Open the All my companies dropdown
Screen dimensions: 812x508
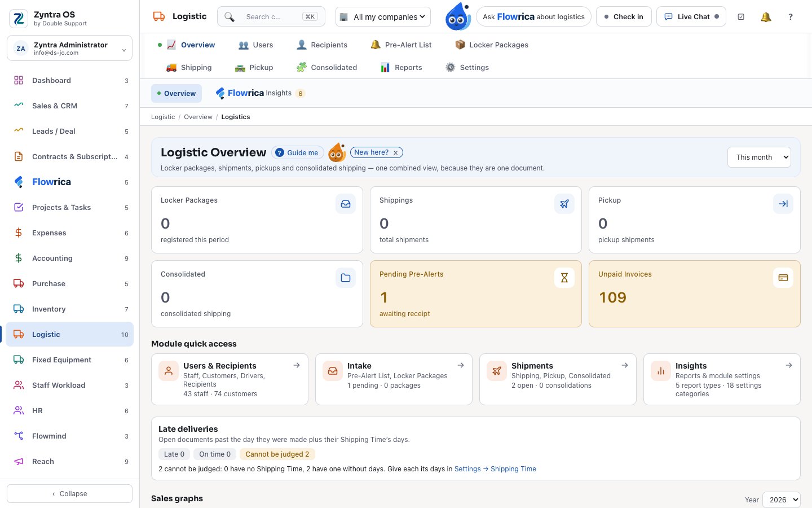coord(383,17)
